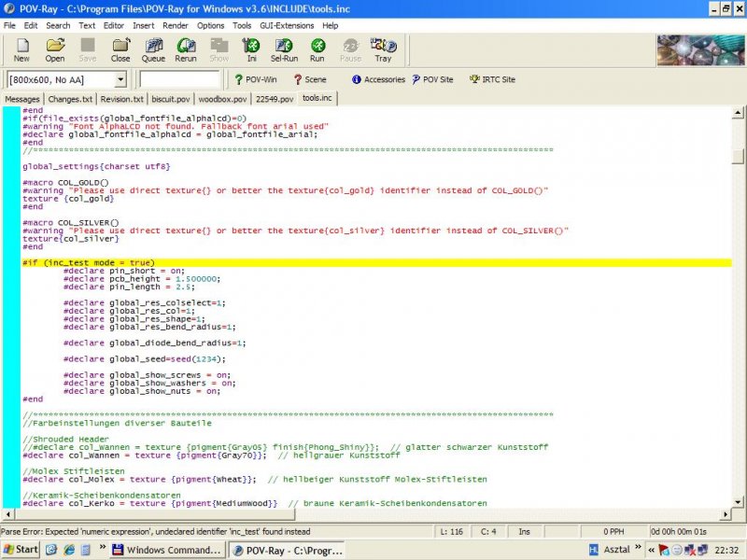Switch to Windows Command taskbar button
This screenshot has height=560, width=747.
pos(168,550)
